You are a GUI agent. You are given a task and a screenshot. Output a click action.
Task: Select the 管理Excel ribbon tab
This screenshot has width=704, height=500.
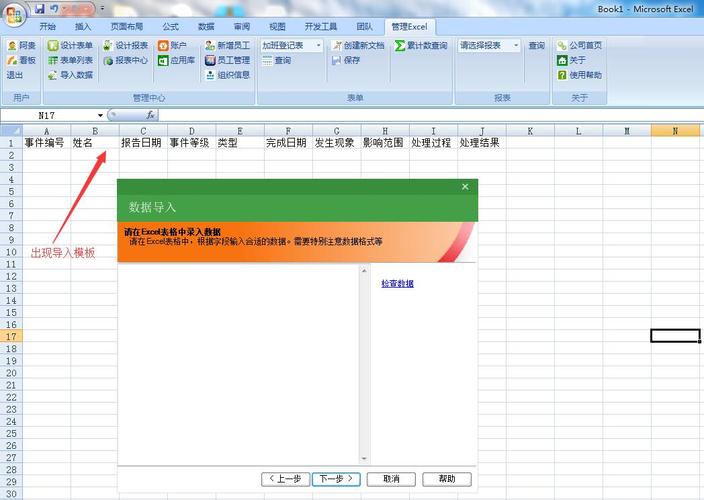click(409, 27)
